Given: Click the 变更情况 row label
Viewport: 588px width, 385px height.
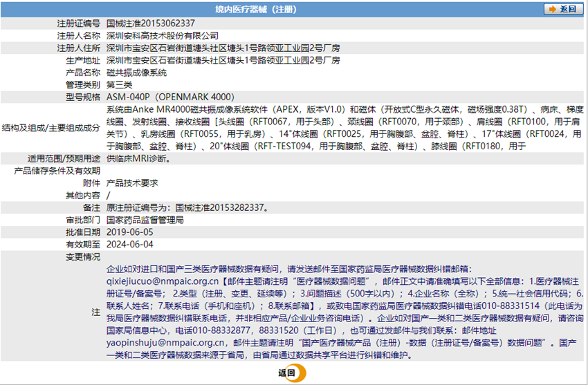Looking at the screenshot, I should [x=83, y=257].
